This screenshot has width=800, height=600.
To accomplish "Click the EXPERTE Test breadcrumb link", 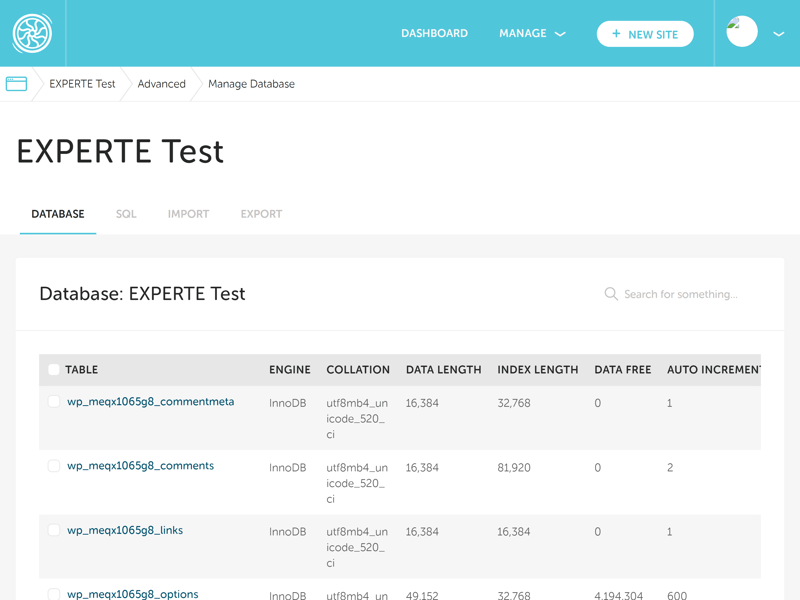I will coord(82,84).
